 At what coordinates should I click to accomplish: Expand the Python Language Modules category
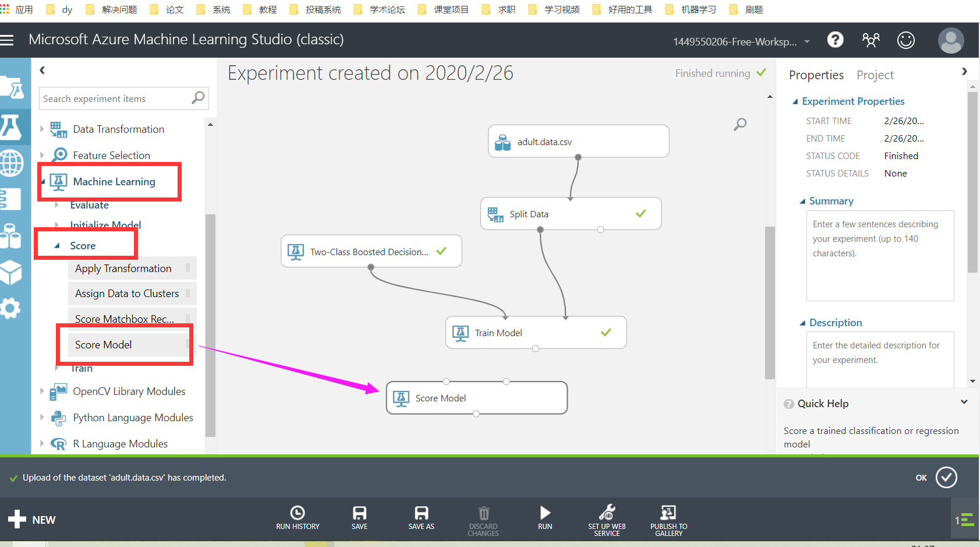pyautogui.click(x=42, y=418)
